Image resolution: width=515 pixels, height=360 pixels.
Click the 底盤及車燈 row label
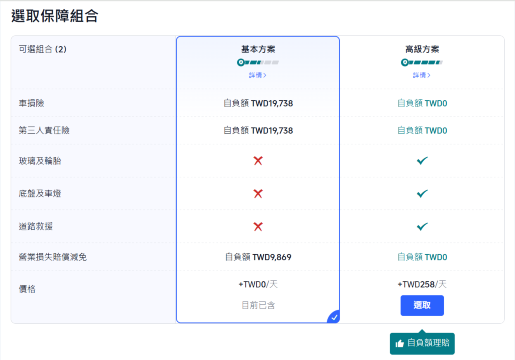40,193
